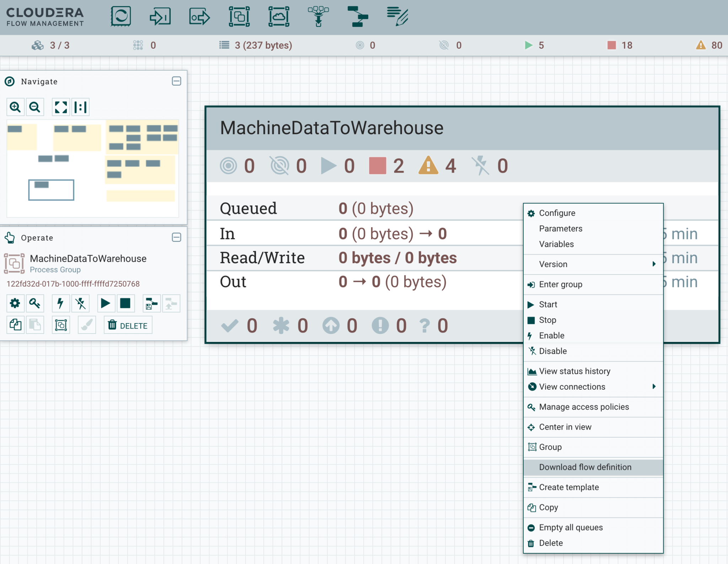Collapse the Operate panel
The height and width of the screenshot is (564, 728).
click(x=176, y=237)
